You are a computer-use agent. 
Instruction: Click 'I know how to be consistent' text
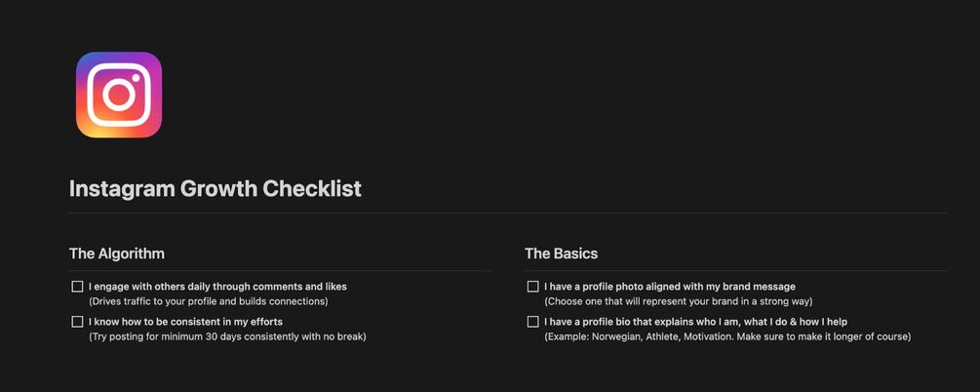(185, 322)
